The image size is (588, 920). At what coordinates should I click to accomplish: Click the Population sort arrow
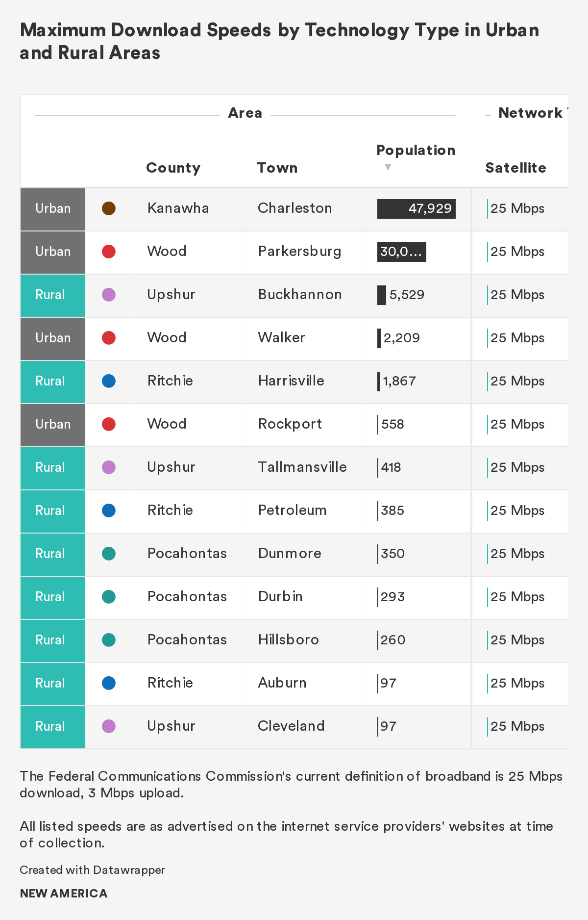click(x=388, y=167)
